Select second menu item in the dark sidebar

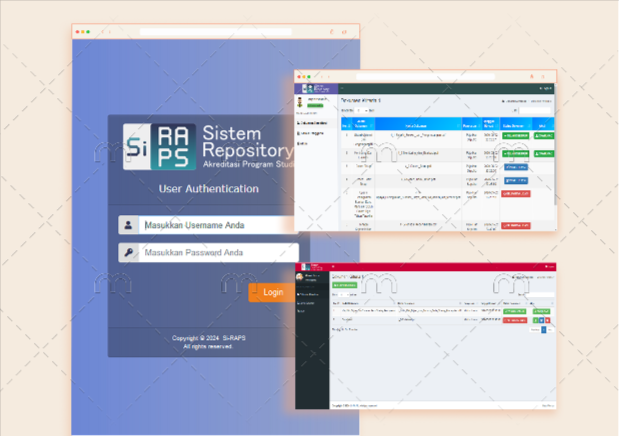tap(306, 303)
